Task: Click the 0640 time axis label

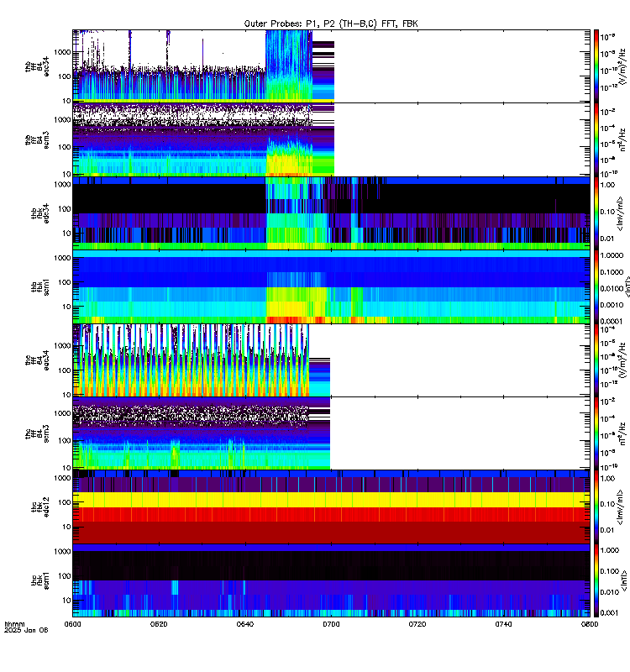Action: pyautogui.click(x=244, y=624)
